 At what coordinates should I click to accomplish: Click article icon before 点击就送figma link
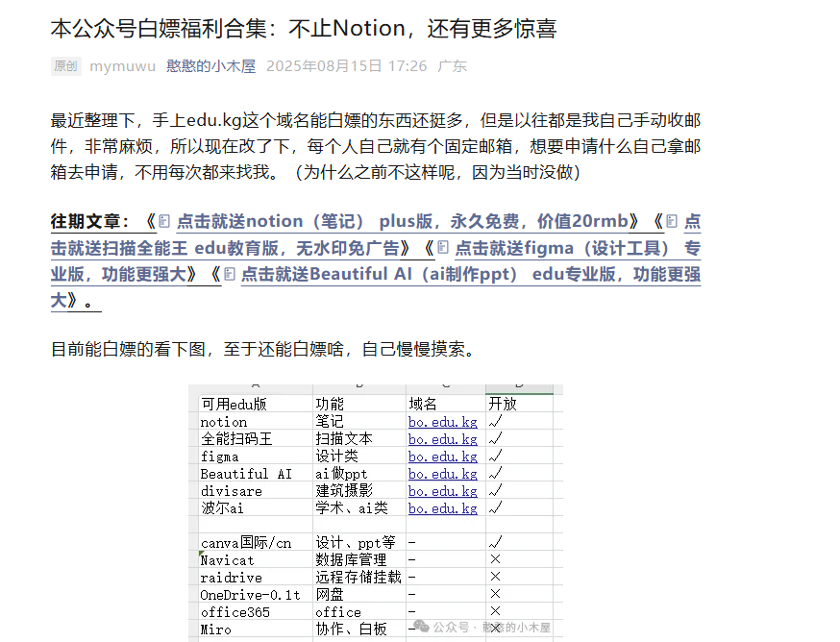[442, 248]
